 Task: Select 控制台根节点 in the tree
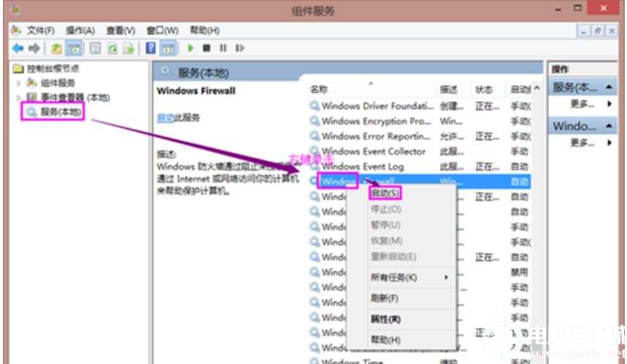53,69
